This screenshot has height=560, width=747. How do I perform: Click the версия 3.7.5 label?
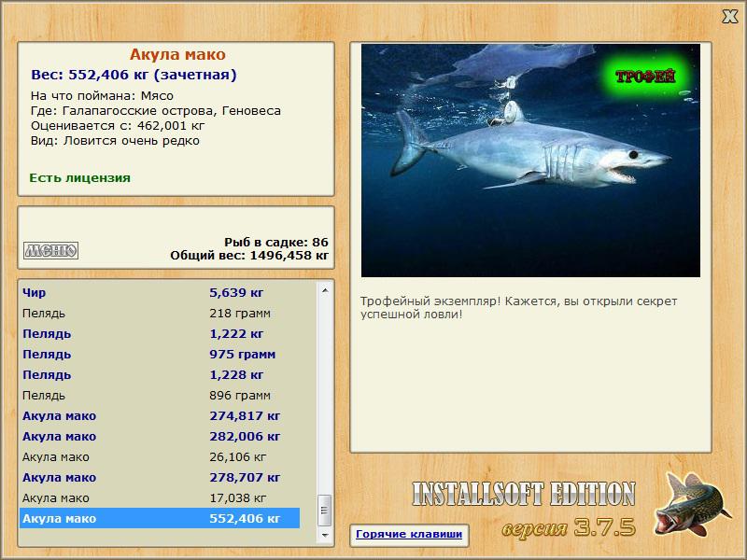(569, 527)
